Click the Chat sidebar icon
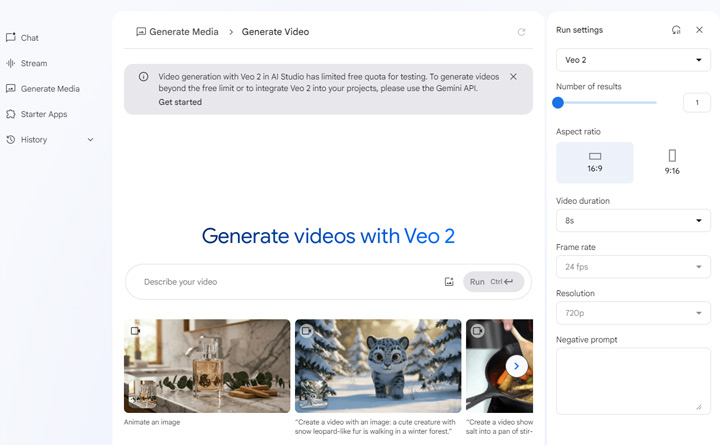This screenshot has width=720, height=445. tap(11, 37)
